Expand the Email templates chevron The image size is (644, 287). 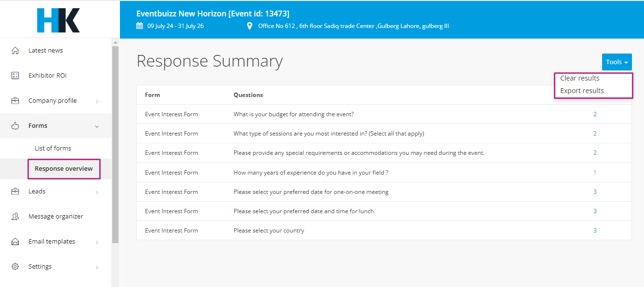tap(97, 242)
